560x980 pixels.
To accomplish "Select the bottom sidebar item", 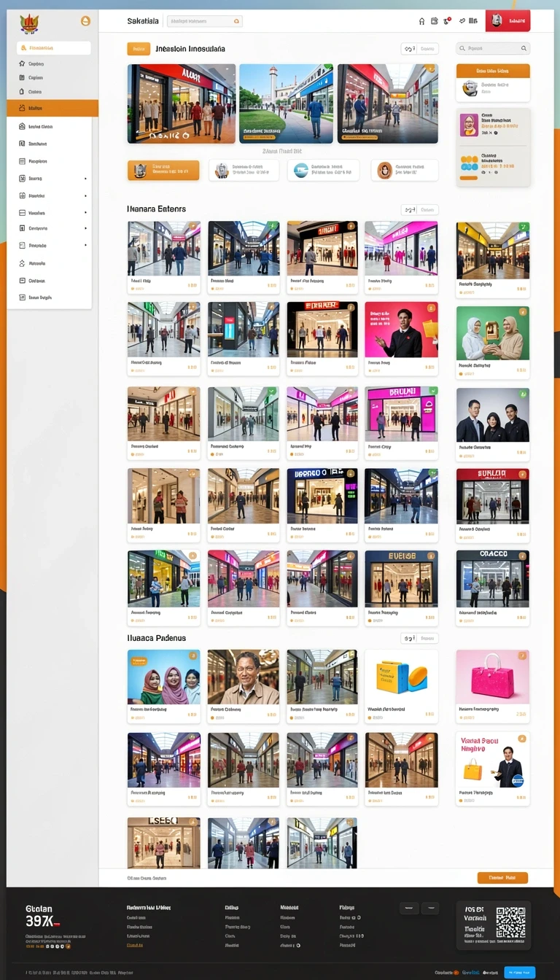I will coord(49,297).
